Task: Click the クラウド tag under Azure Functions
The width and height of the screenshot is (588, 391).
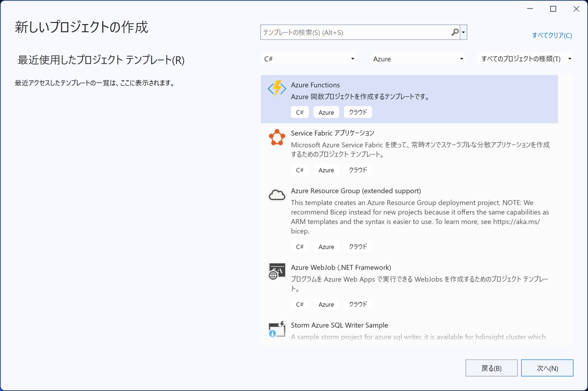Action: coord(358,112)
